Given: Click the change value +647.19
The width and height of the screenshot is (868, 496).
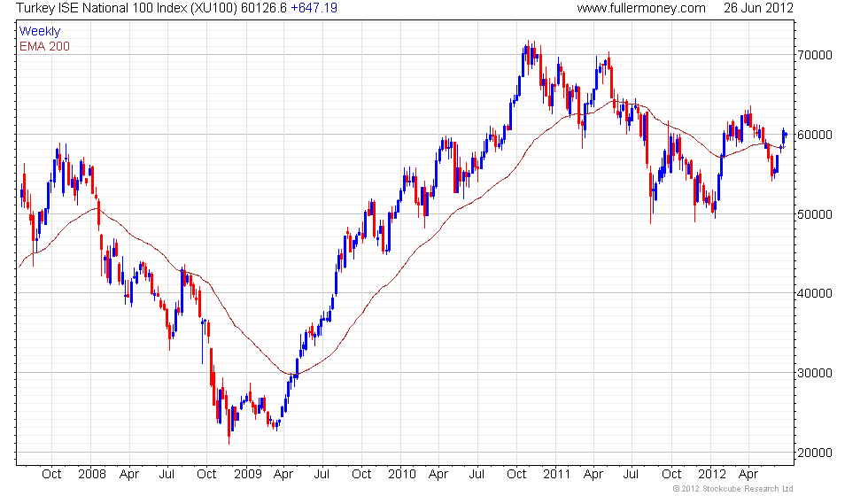Looking at the screenshot, I should pos(314,8).
